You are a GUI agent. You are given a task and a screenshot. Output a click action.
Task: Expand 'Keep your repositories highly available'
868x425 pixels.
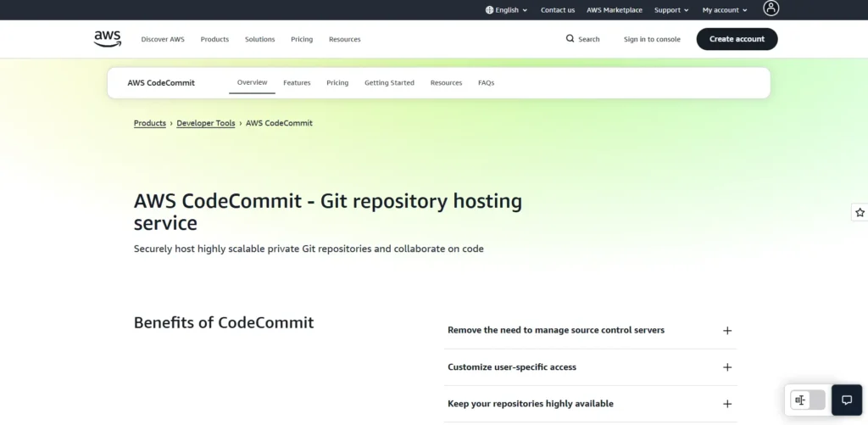point(590,404)
